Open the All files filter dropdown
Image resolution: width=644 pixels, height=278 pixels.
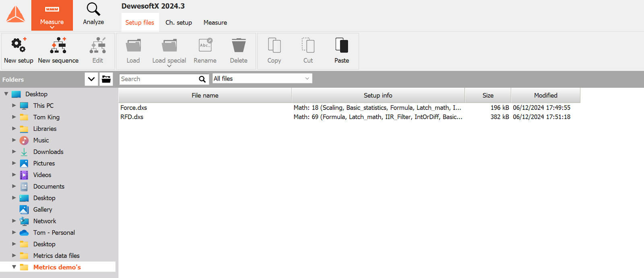(262, 78)
